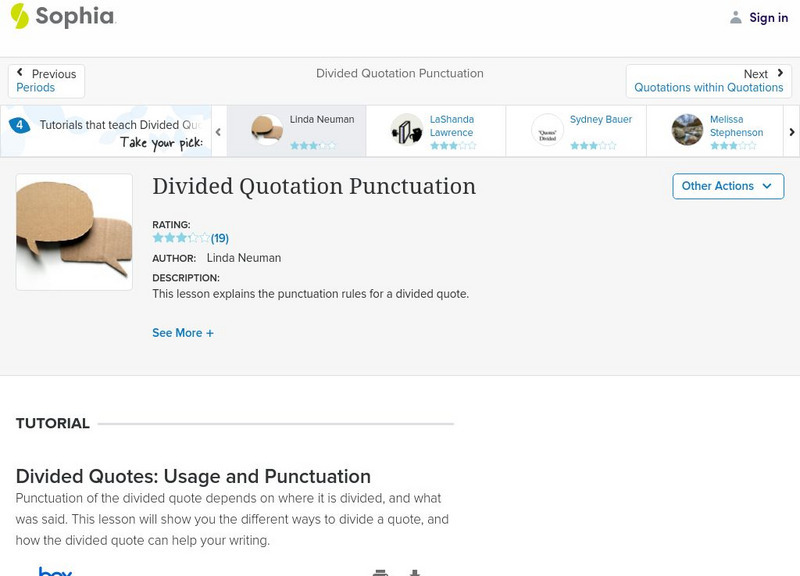Image resolution: width=800 pixels, height=576 pixels.
Task: Click Melissa Stephenson's landscape avatar
Action: click(x=687, y=130)
